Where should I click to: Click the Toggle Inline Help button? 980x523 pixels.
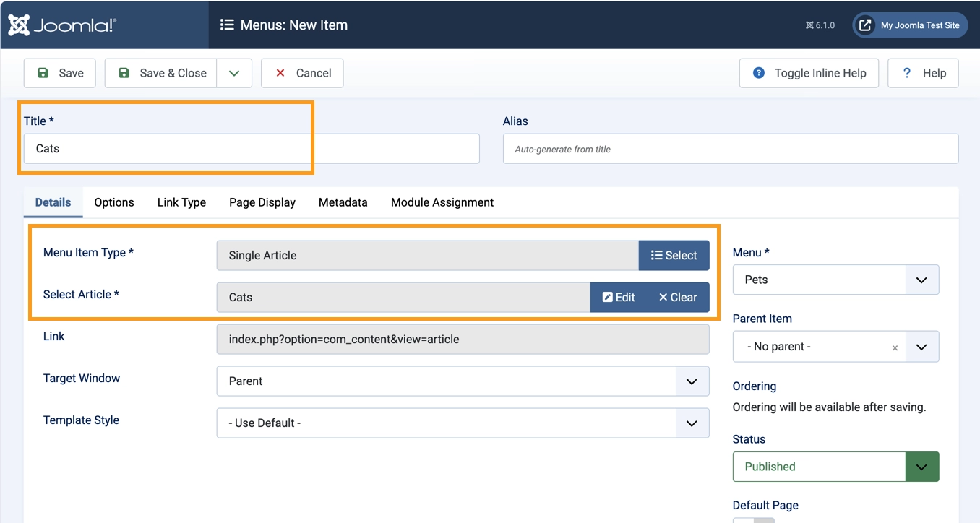click(x=809, y=73)
